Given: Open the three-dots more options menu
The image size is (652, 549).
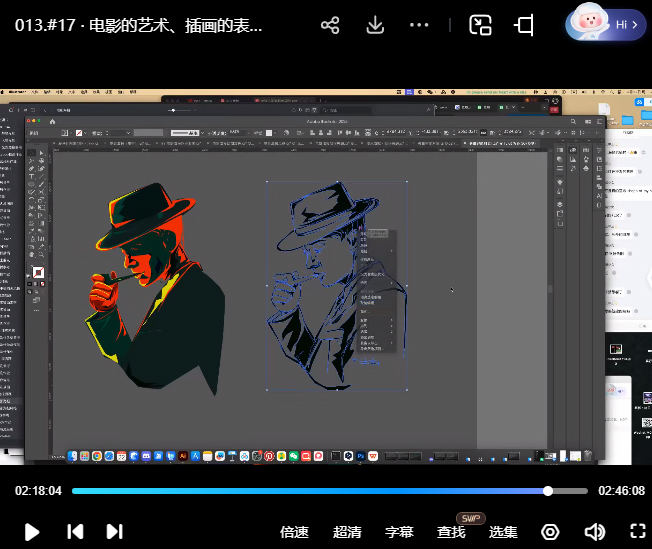Looking at the screenshot, I should (x=420, y=26).
